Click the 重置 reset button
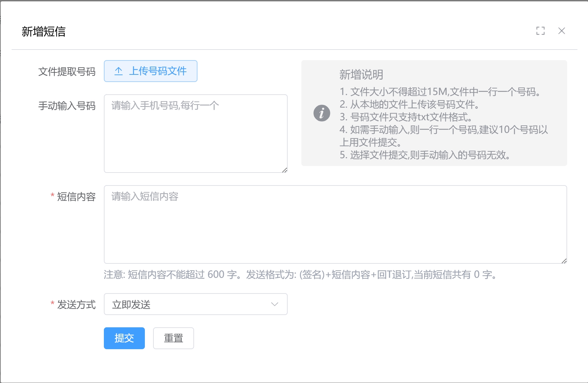 click(174, 338)
